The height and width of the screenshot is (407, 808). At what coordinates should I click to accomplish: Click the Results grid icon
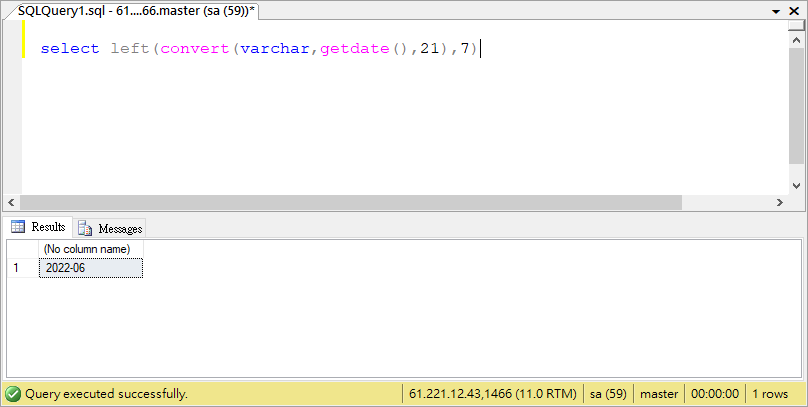[x=18, y=227]
